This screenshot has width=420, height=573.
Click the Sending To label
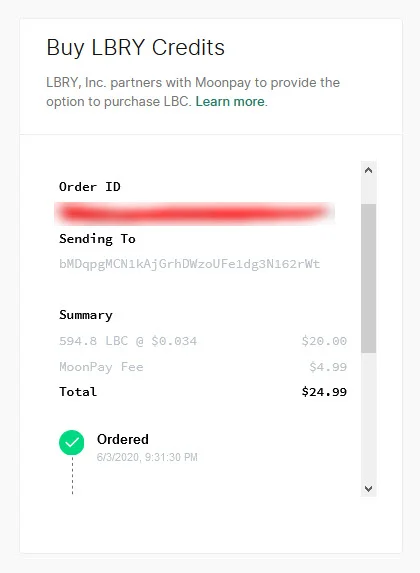tap(98, 239)
